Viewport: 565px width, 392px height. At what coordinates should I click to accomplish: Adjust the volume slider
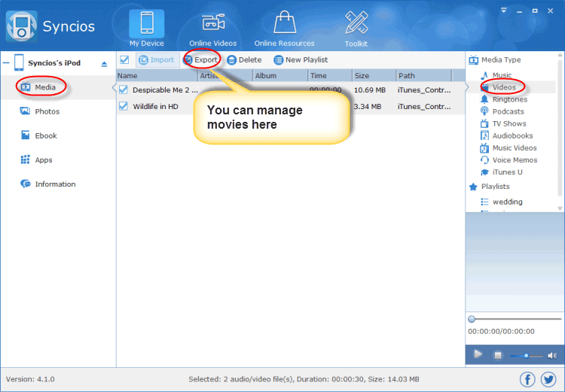pos(526,356)
